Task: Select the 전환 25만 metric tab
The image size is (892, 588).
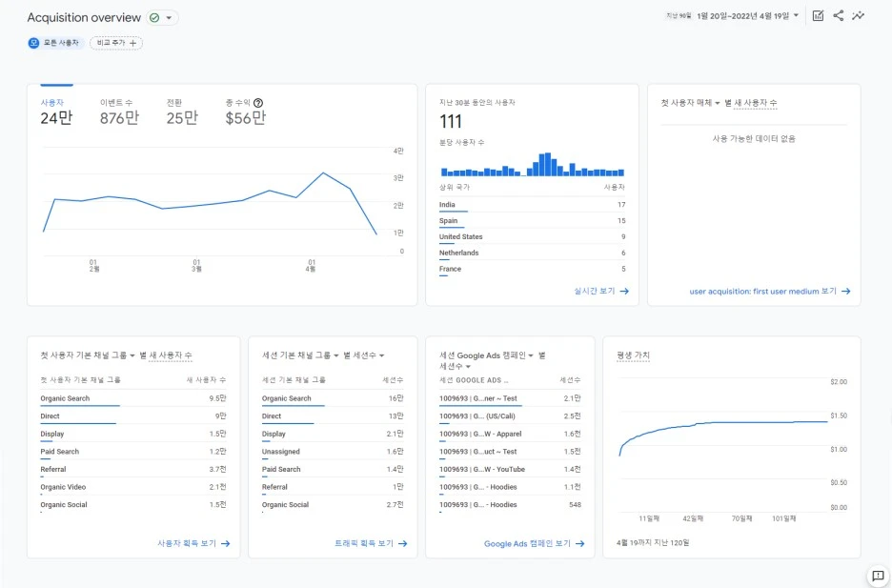Action: (182, 112)
